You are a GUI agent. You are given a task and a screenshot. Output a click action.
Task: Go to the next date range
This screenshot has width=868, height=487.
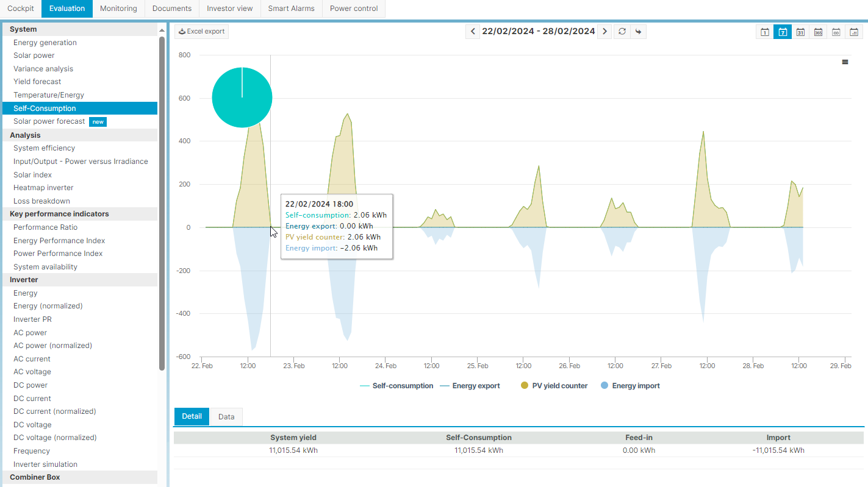pos(604,32)
